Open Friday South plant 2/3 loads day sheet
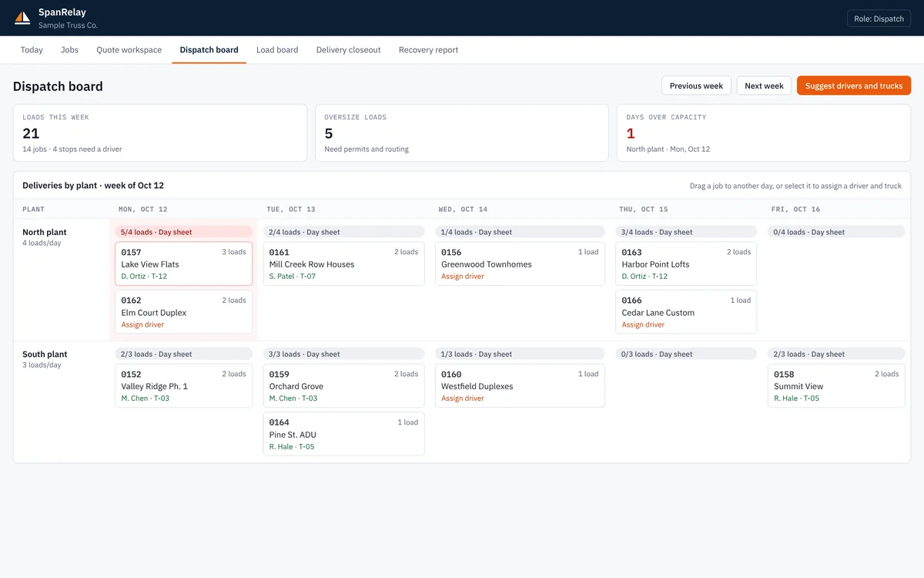Image resolution: width=924 pixels, height=578 pixels. click(836, 355)
